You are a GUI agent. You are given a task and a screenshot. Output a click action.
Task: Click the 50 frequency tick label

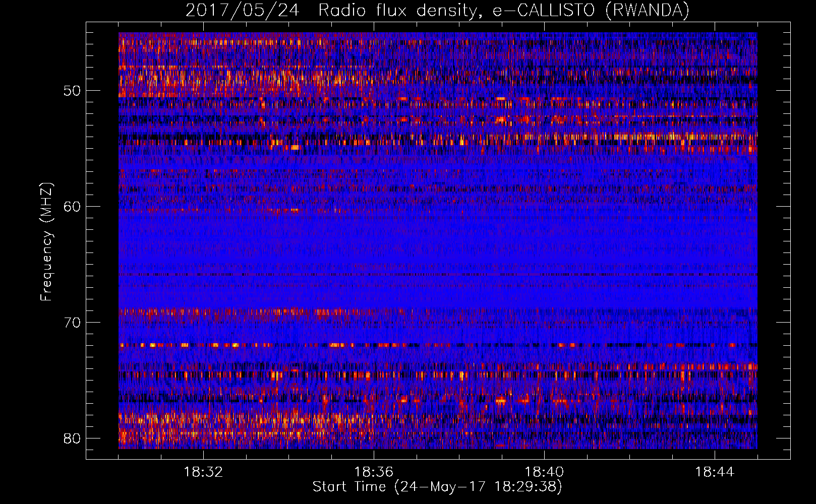[72, 91]
